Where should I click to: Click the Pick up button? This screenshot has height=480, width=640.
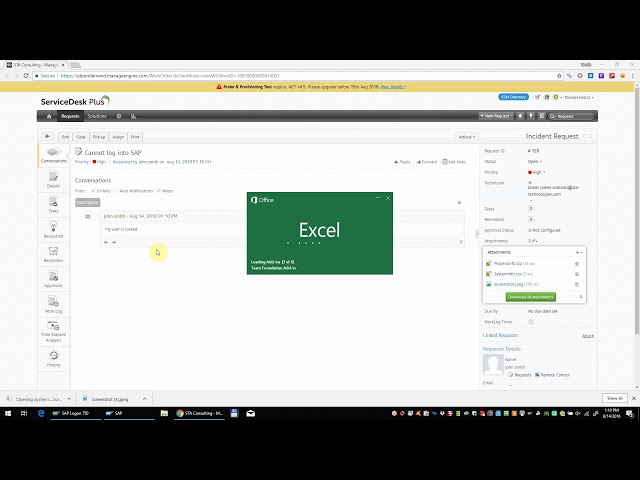99,137
